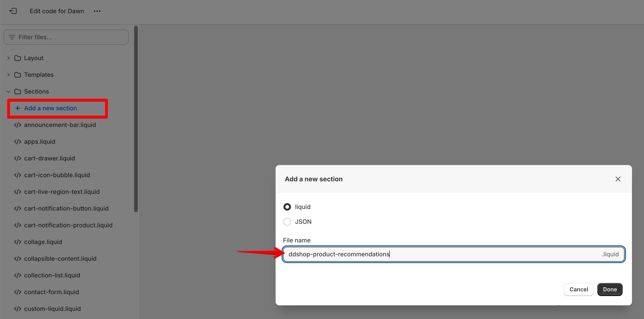Click the Done button
This screenshot has width=644, height=319.
pyautogui.click(x=610, y=290)
